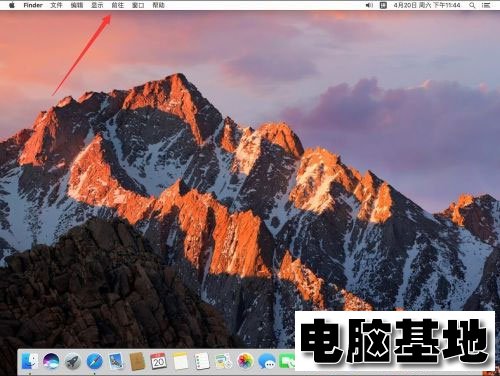Open Mail stamp icon in Dock
500x376 pixels.
click(x=116, y=361)
